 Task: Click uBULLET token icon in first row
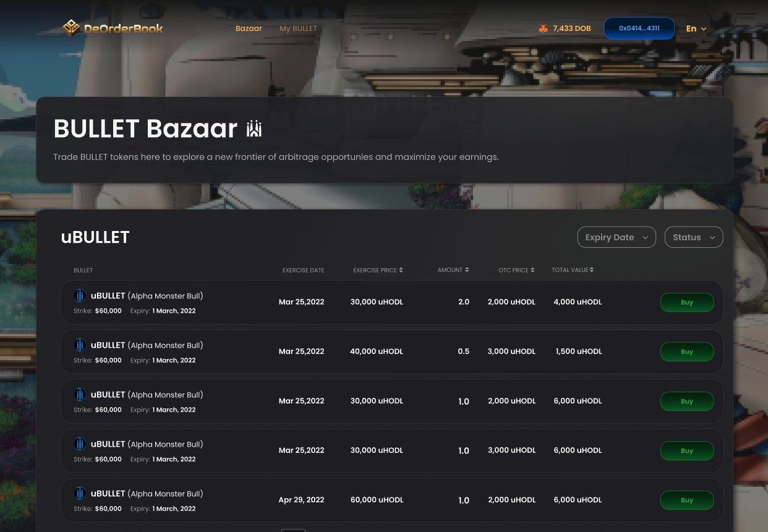pyautogui.click(x=80, y=295)
